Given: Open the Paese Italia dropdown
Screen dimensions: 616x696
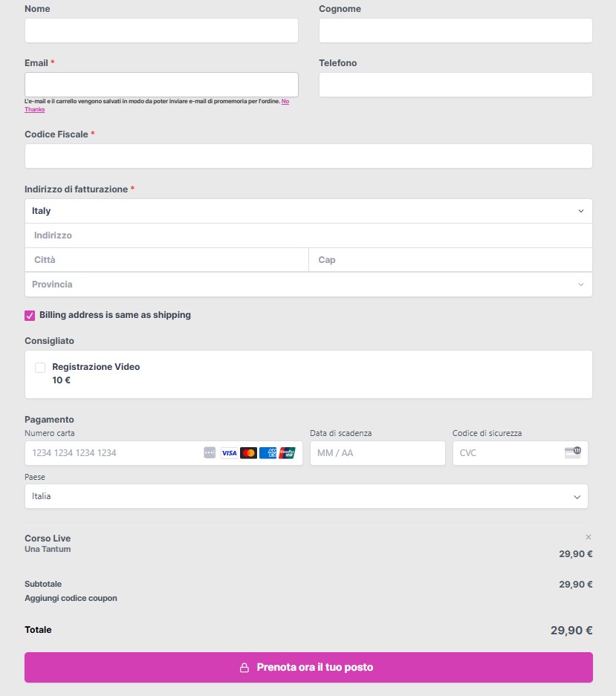Looking at the screenshot, I should click(x=306, y=496).
